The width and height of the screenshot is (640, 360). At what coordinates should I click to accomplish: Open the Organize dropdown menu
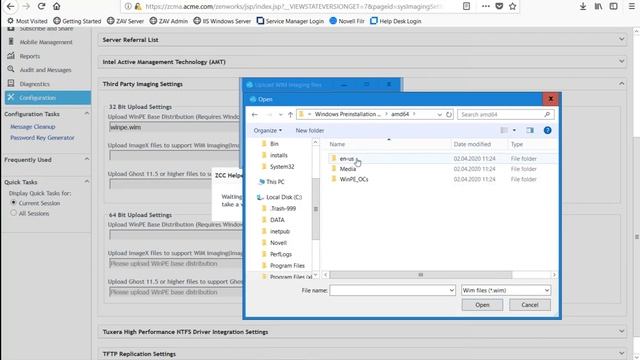[268, 131]
